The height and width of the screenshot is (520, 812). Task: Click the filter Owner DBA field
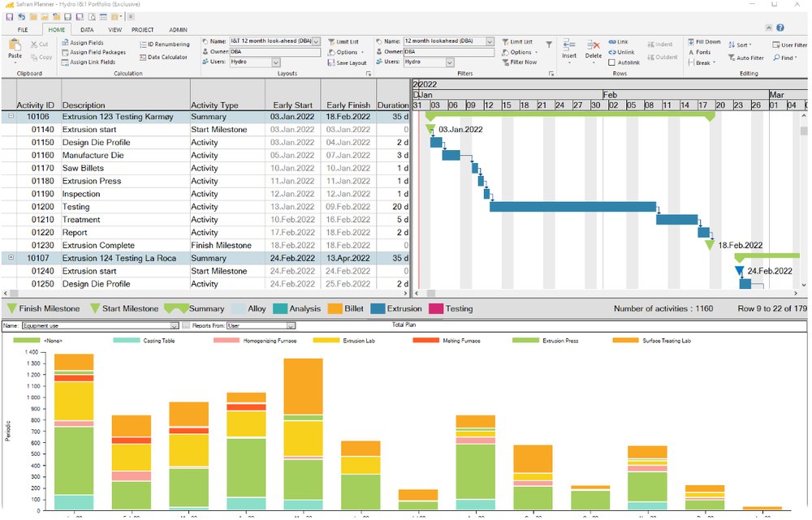(x=449, y=52)
